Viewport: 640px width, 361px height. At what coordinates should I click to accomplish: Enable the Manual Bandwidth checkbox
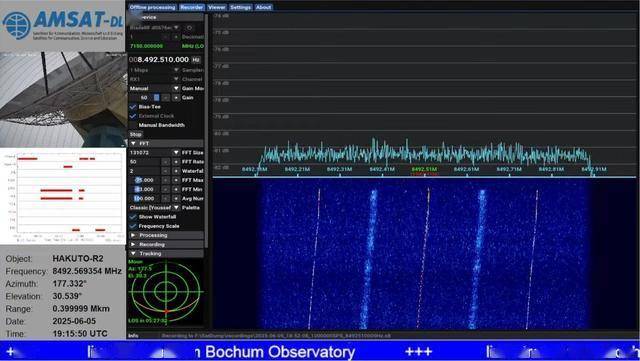tap(133, 125)
